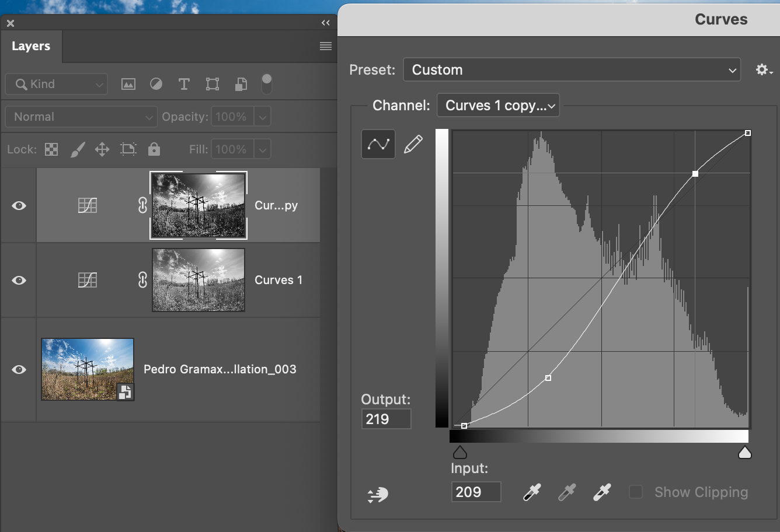
Task: Click the Output value field
Action: (x=386, y=419)
